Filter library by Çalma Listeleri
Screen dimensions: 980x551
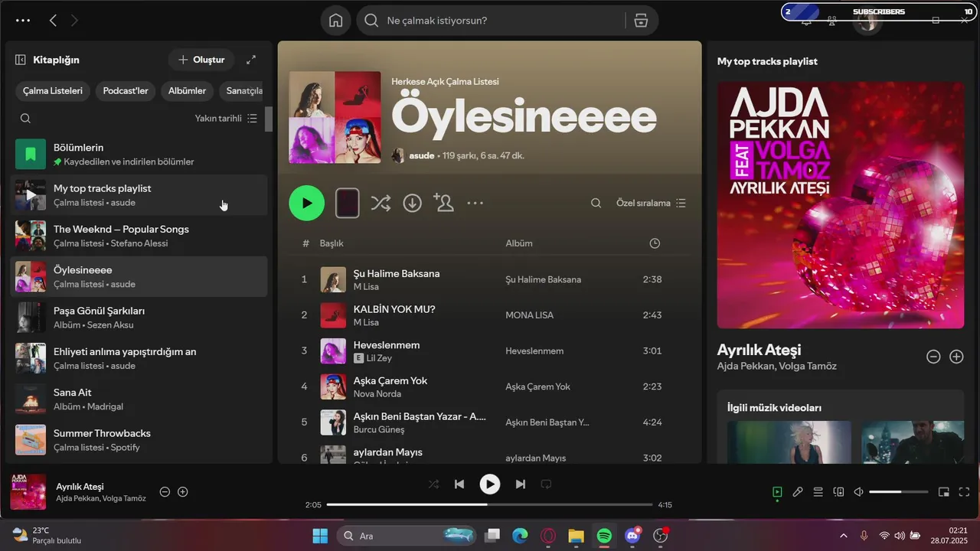(53, 90)
